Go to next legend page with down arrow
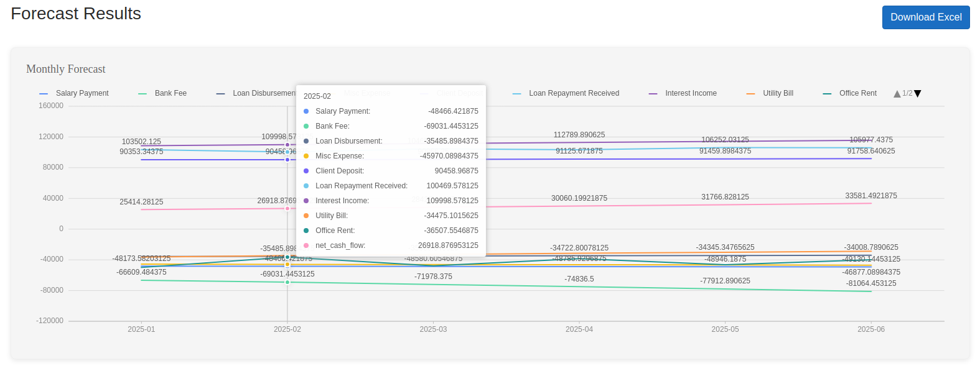 918,94
